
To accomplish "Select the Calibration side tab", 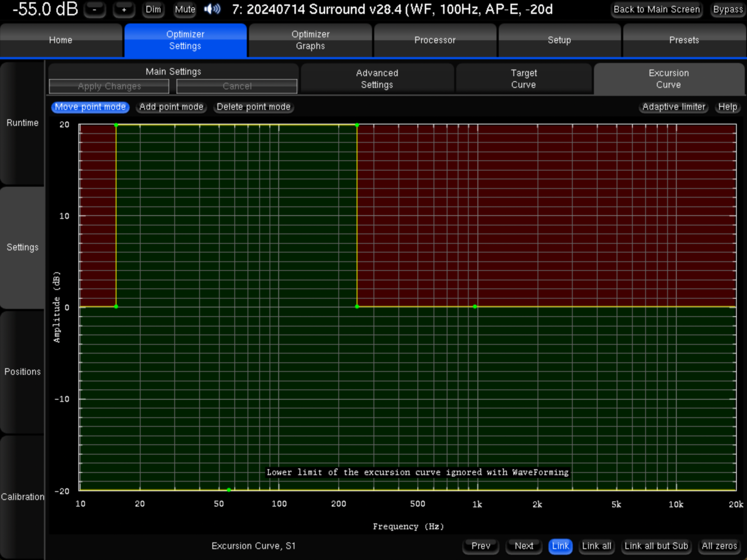I will 22,497.
